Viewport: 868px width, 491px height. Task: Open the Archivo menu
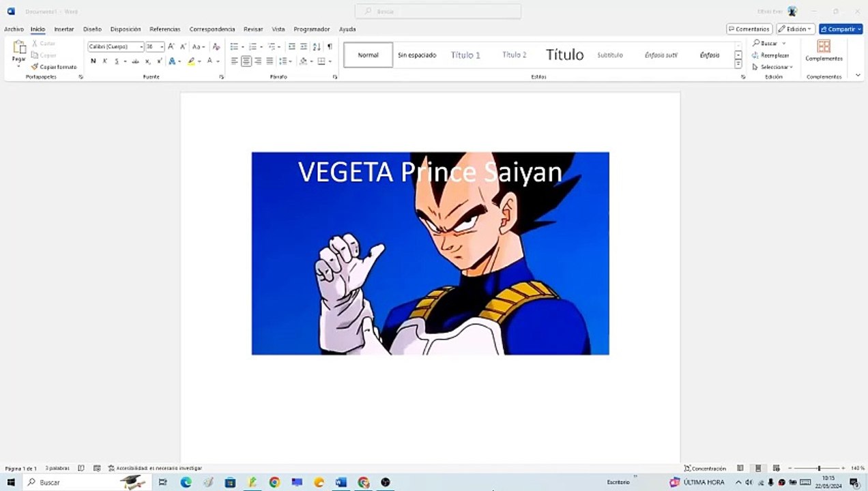point(14,29)
